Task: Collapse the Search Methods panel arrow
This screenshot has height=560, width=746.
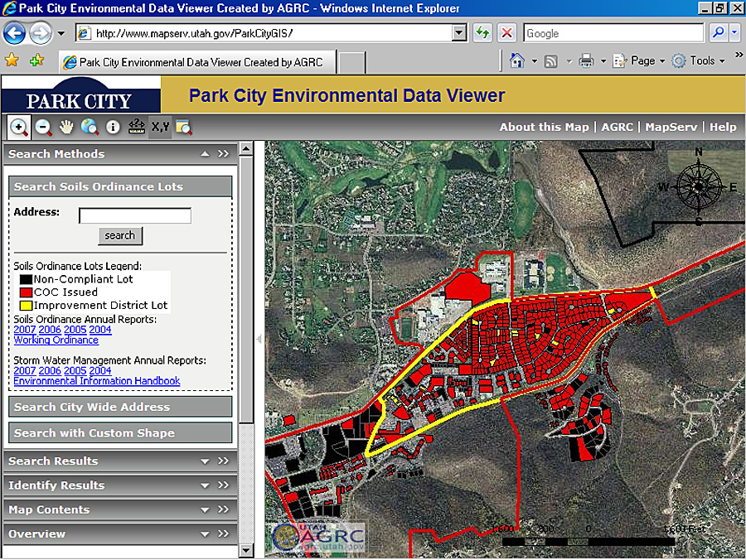Action: (205, 153)
